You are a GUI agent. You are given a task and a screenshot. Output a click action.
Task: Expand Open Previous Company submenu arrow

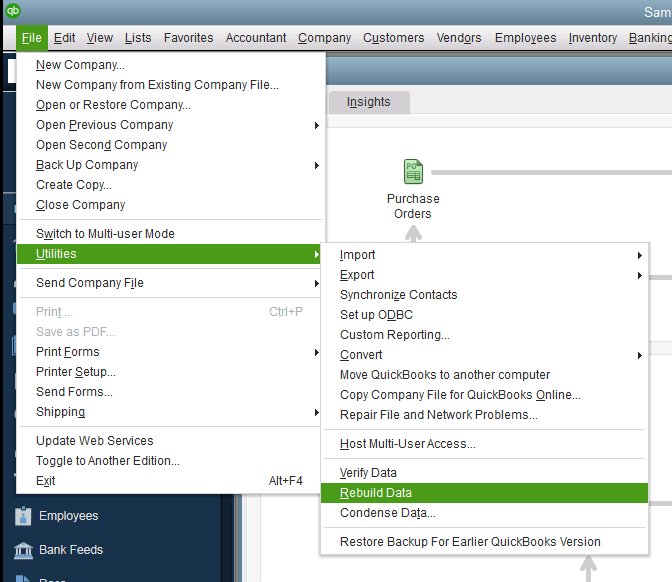coord(317,125)
